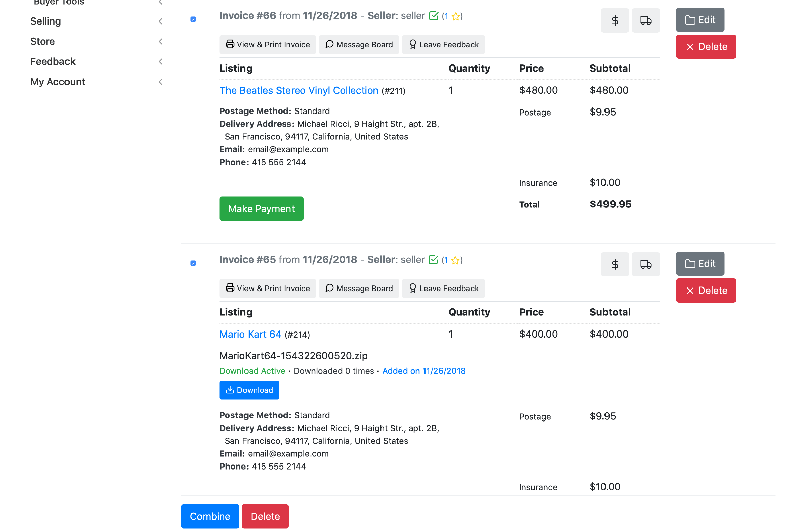
Task: Click the dollar payment icon for Invoice #66
Action: [614, 21]
